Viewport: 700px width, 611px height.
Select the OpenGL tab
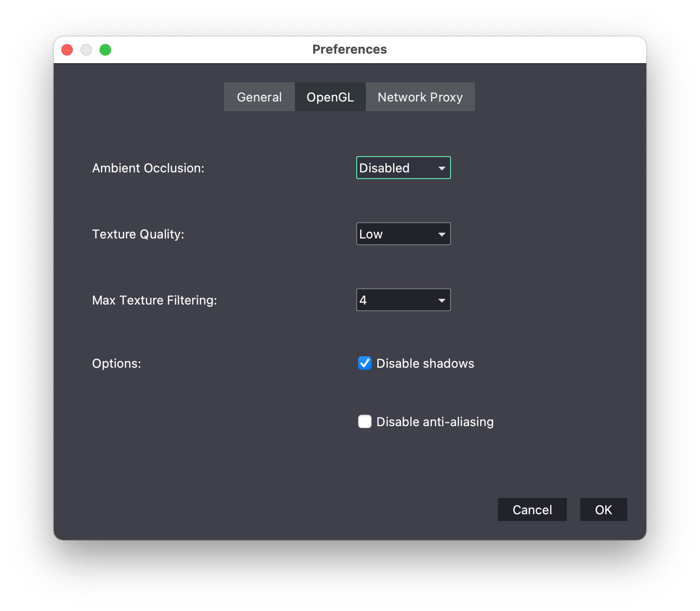click(330, 97)
